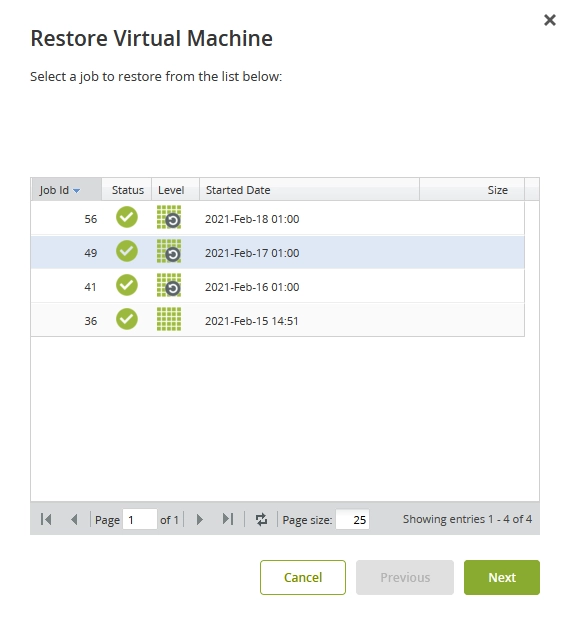Select the 2021-Feb-16 01:00 entry
This screenshot has width=570, height=620.
(252, 287)
